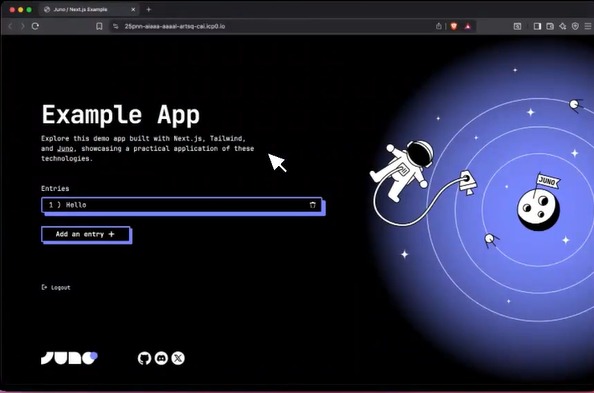Click the Example App heading

pos(120,115)
